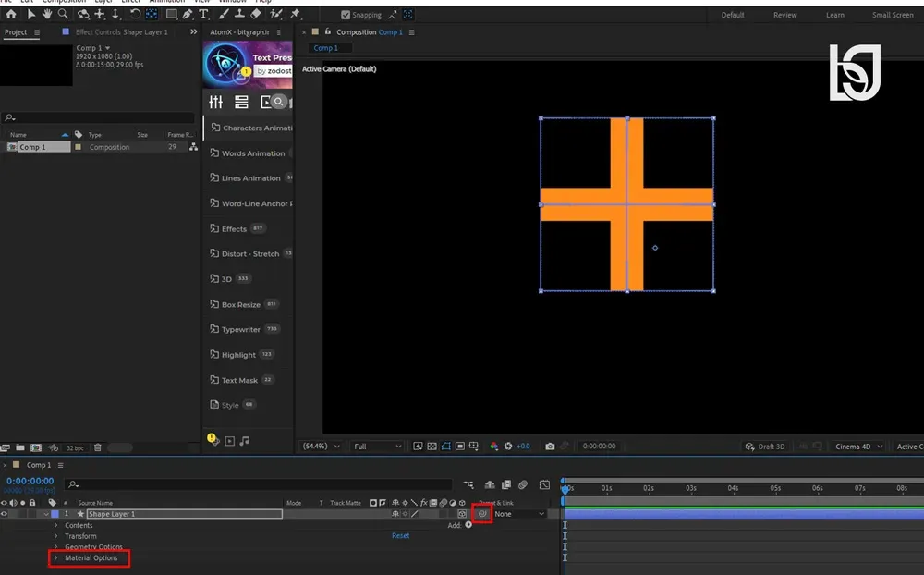Select the Puppet Pin tool
Image resolution: width=924 pixels, height=575 pixels.
296,14
